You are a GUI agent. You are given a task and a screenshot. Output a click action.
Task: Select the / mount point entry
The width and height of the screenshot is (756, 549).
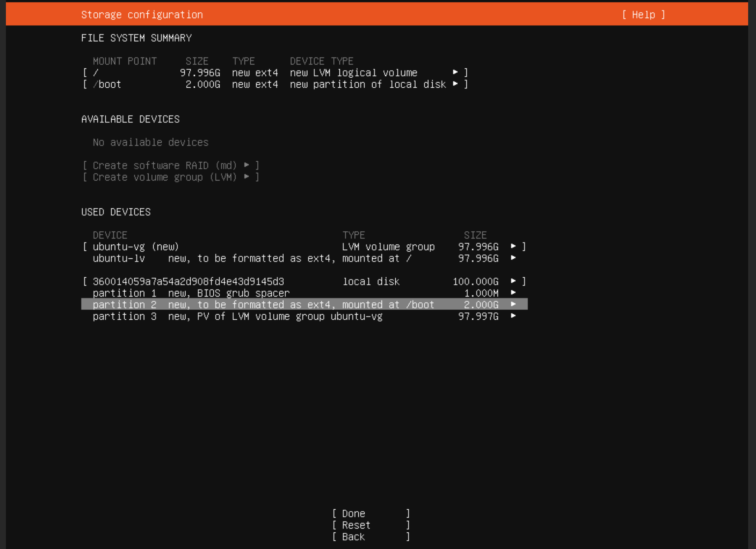[96, 73]
